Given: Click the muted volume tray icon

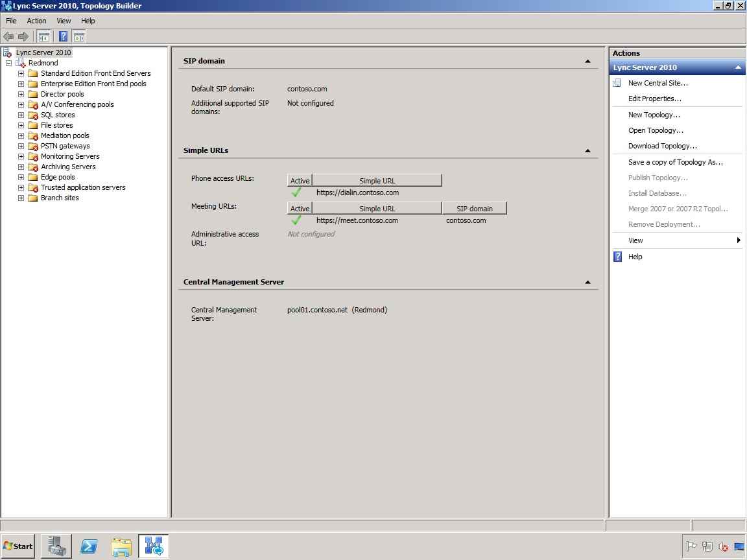Looking at the screenshot, I should [723, 546].
